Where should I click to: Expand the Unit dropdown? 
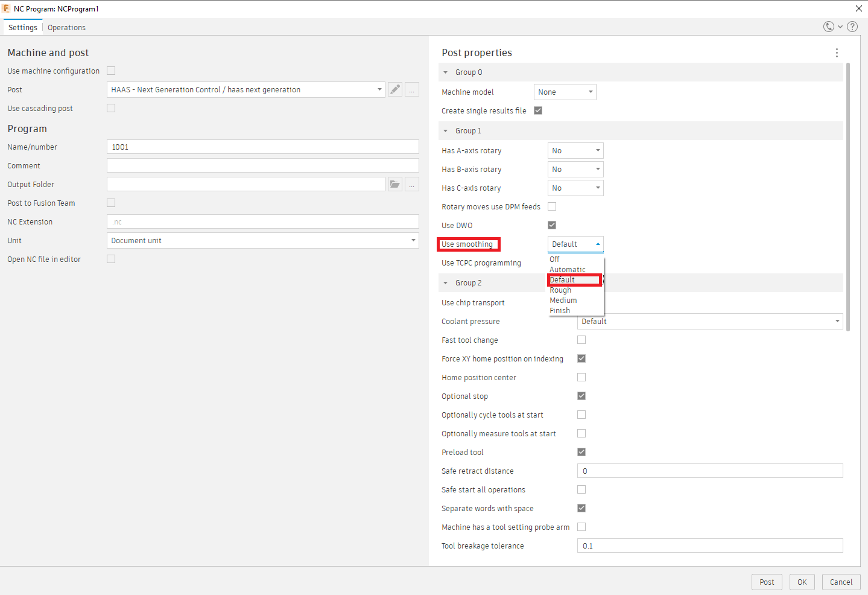263,241
